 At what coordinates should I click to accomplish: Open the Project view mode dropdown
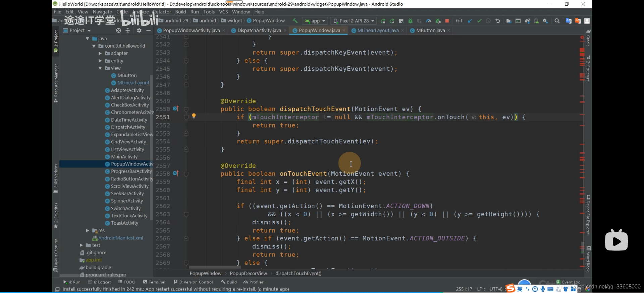77,30
